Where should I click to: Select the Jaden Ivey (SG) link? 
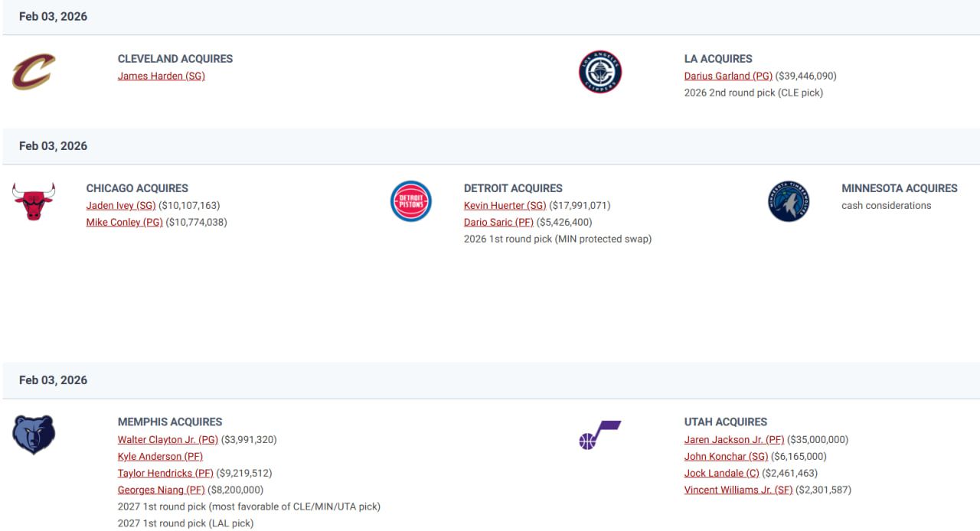pos(121,205)
